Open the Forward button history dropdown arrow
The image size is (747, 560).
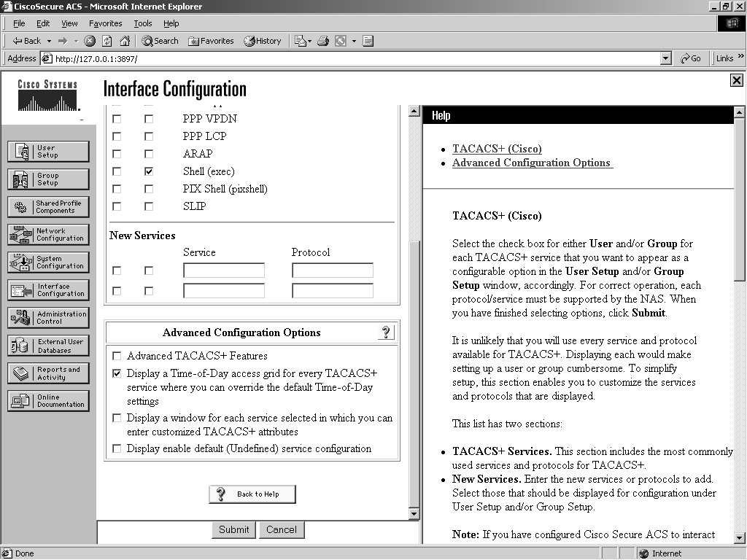coord(76,41)
